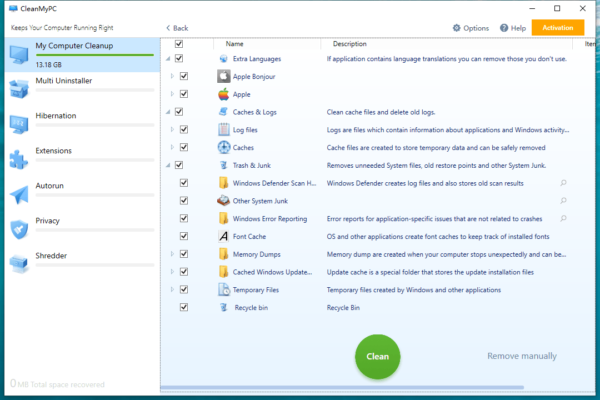Screen dimensions: 600x400
Task: Click the My Computer Cleanup green progress bar
Action: pos(95,55)
